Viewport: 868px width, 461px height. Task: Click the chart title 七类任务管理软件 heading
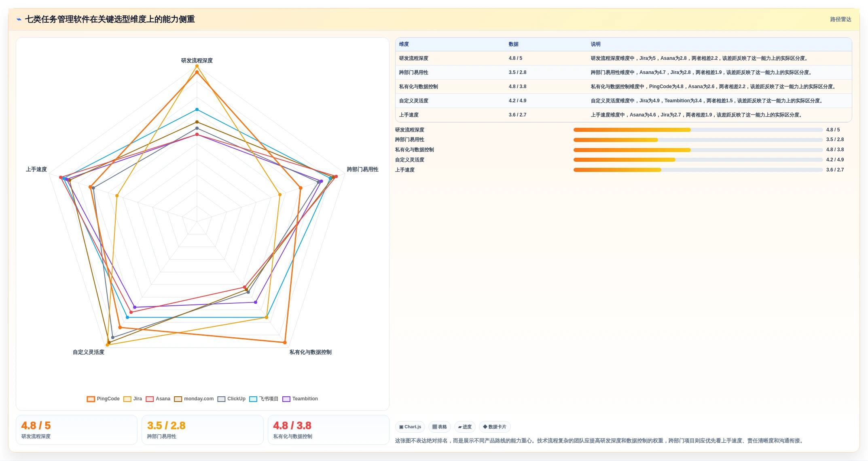click(x=110, y=19)
